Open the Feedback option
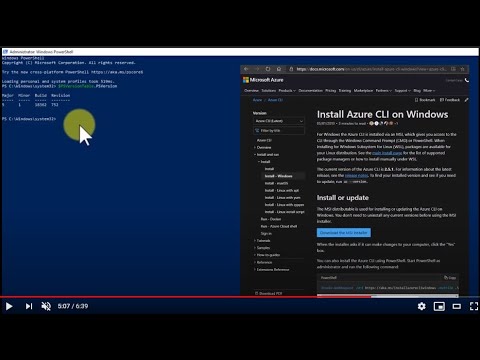480x360 pixels. point(450,100)
